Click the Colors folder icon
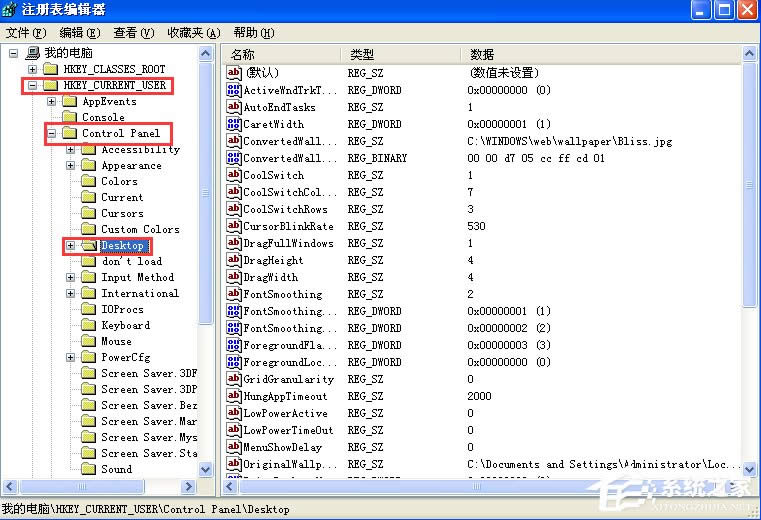761x520 pixels. point(88,181)
